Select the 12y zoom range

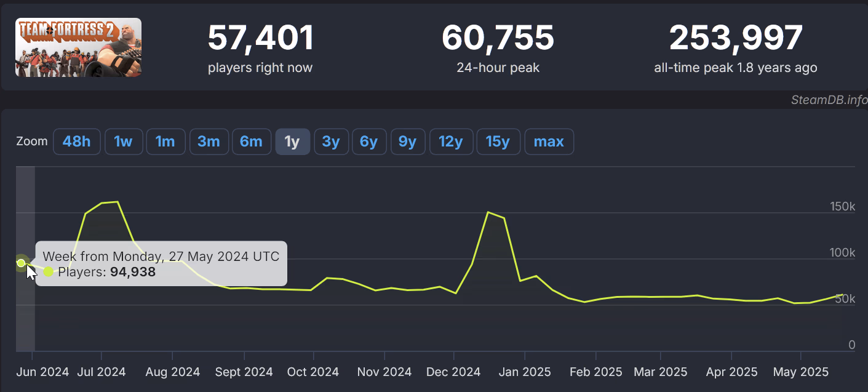[x=450, y=142]
